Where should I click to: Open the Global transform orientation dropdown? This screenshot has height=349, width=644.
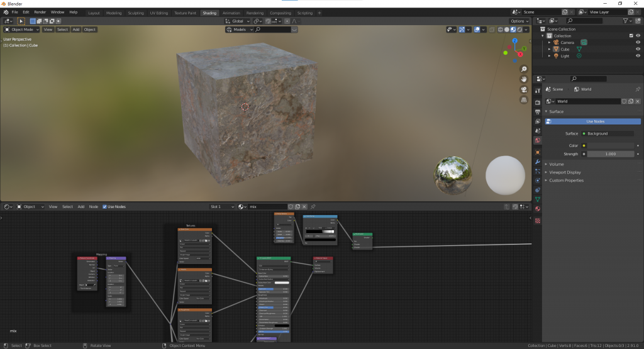pyautogui.click(x=237, y=21)
